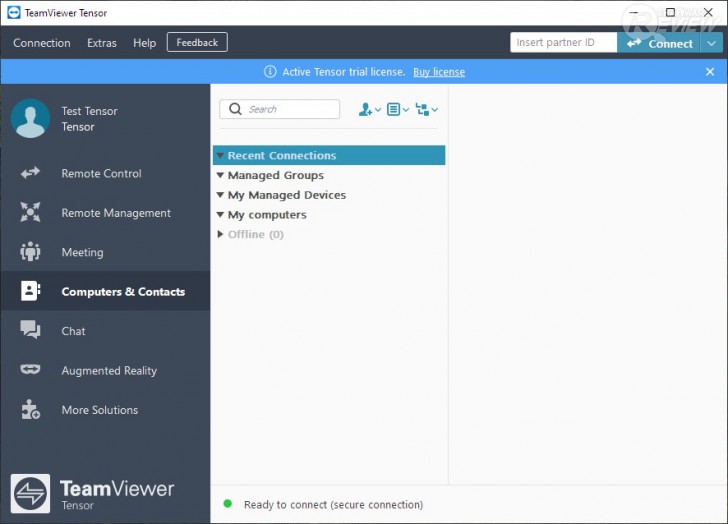
Task: Switch to the Chat tab
Action: [x=105, y=330]
